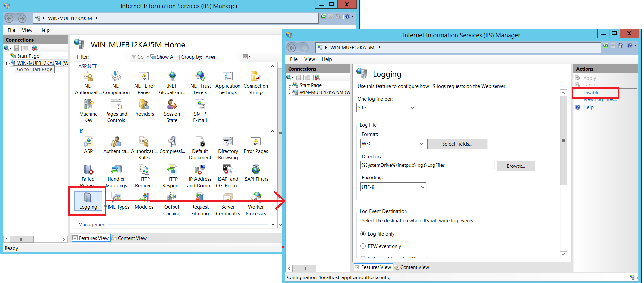Open Application Settings feature
Screen dimensions: 644x283
click(228, 83)
